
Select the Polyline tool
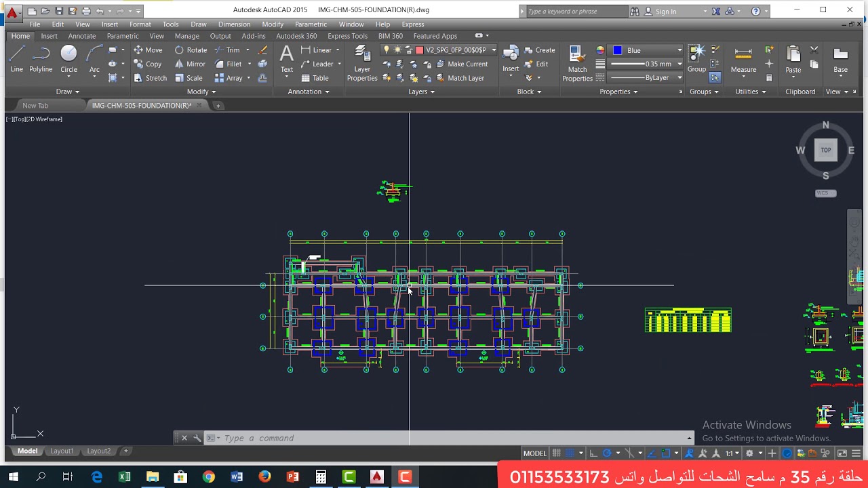[x=41, y=59]
